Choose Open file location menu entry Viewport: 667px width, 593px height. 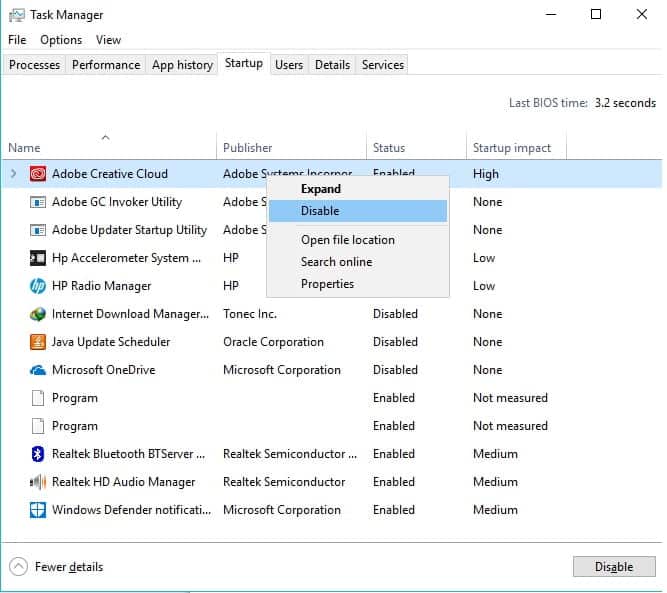pyautogui.click(x=347, y=240)
